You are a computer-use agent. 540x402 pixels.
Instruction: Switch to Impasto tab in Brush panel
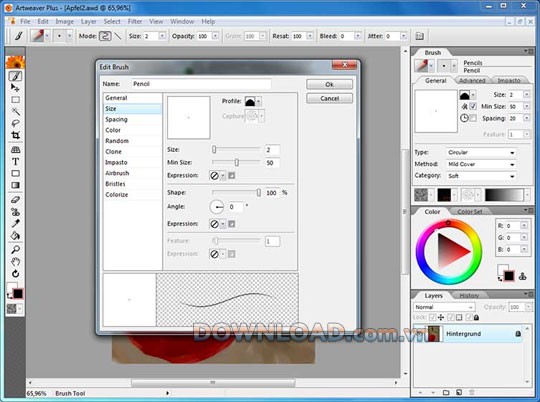[509, 80]
